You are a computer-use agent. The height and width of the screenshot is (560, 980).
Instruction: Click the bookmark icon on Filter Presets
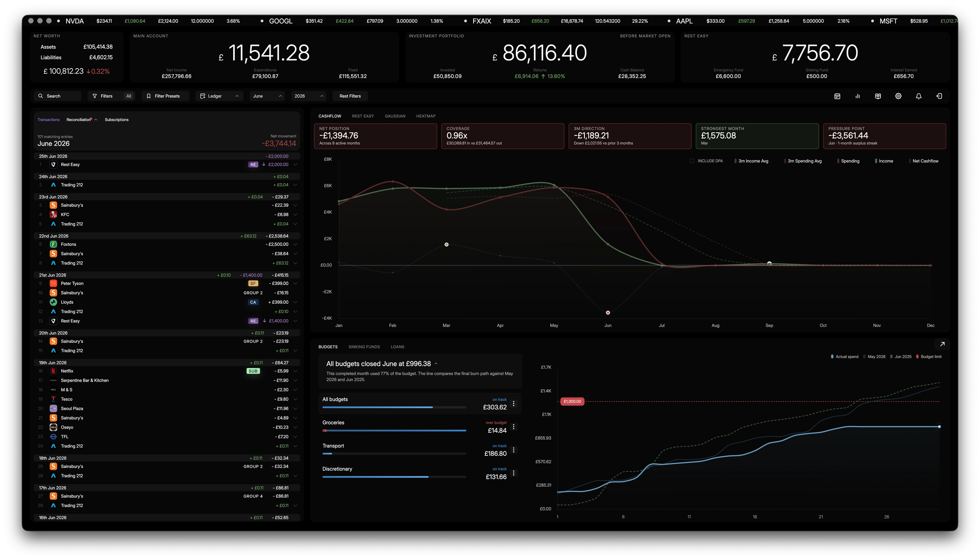tap(149, 96)
